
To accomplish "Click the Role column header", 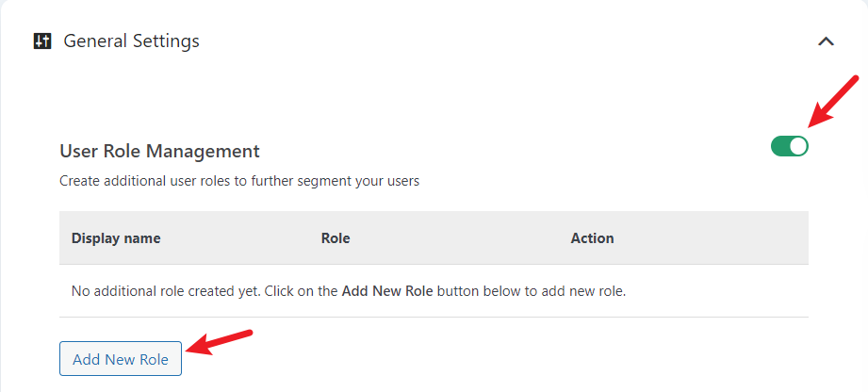I will click(x=336, y=238).
